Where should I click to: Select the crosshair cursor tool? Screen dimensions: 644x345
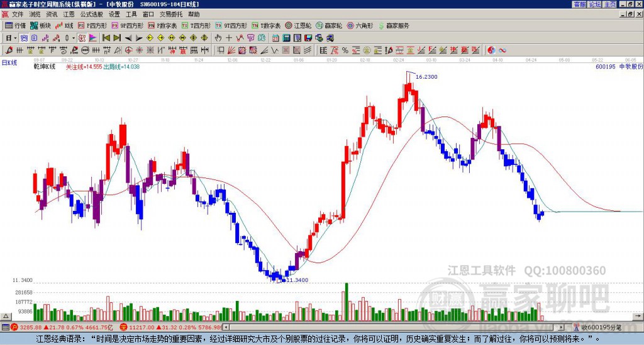tap(229, 38)
